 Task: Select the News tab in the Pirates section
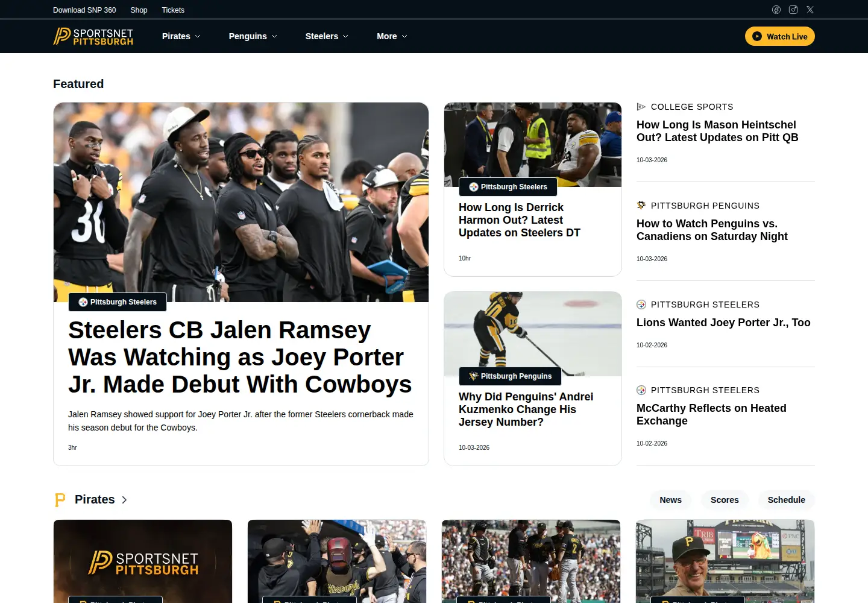[670, 500]
